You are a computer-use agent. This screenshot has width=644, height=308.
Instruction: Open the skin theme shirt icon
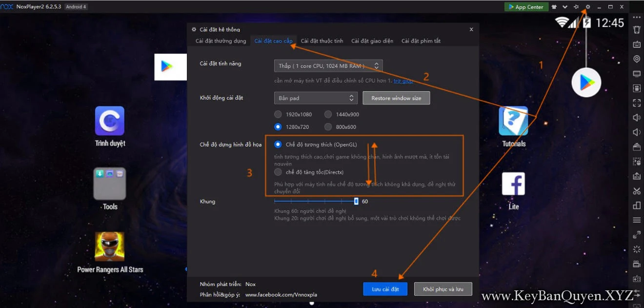pos(554,7)
